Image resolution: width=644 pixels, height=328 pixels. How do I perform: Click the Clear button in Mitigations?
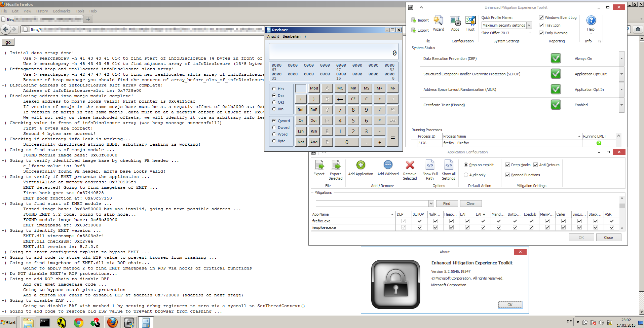471,204
